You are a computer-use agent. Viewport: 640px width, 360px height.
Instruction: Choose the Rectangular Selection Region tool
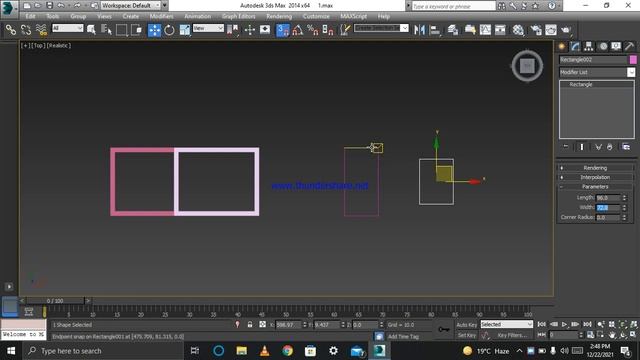[x=121, y=30]
